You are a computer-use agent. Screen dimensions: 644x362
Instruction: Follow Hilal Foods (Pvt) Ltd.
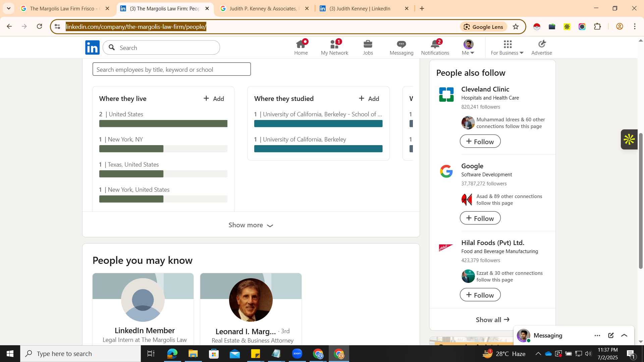point(480,295)
